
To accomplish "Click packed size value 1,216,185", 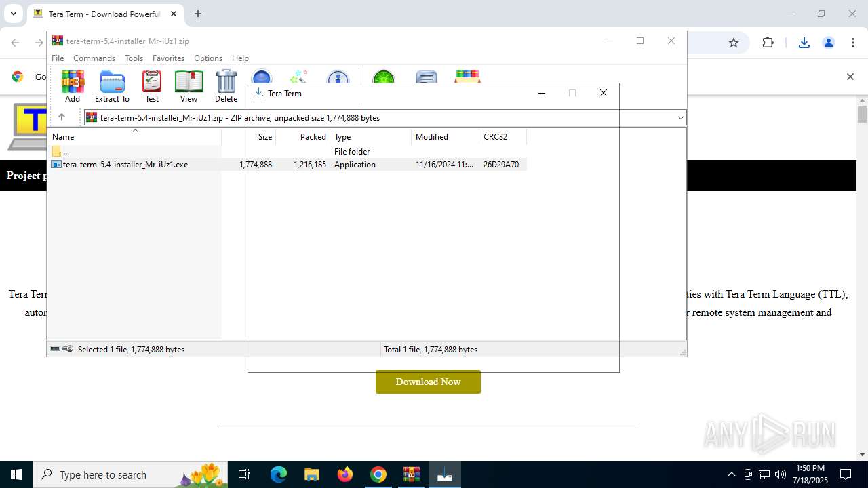I will click(x=310, y=165).
